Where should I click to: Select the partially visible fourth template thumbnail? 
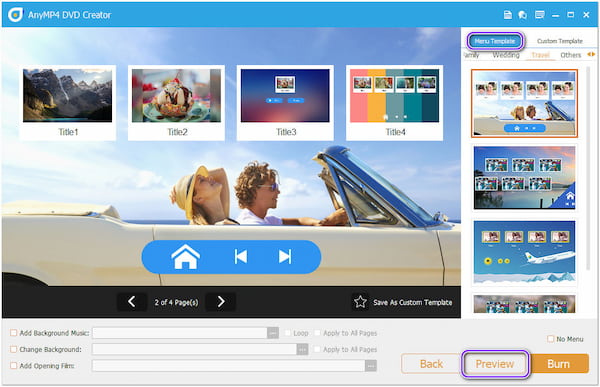click(x=524, y=304)
